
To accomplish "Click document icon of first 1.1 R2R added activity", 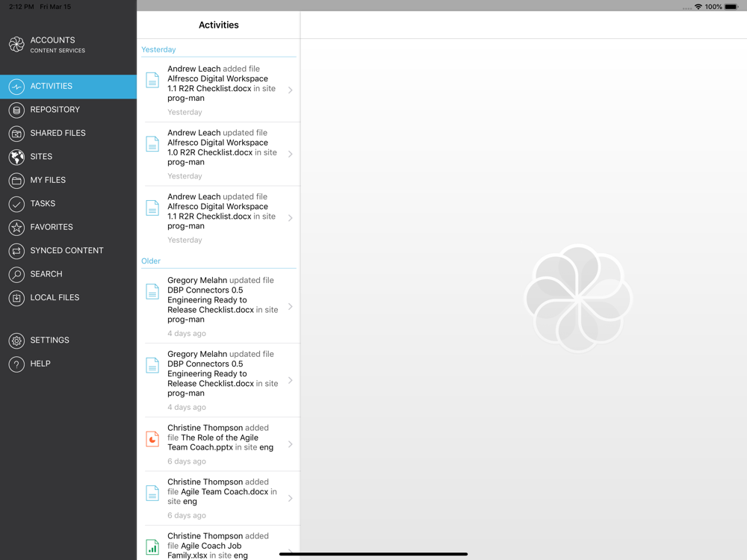I will 152,80.
